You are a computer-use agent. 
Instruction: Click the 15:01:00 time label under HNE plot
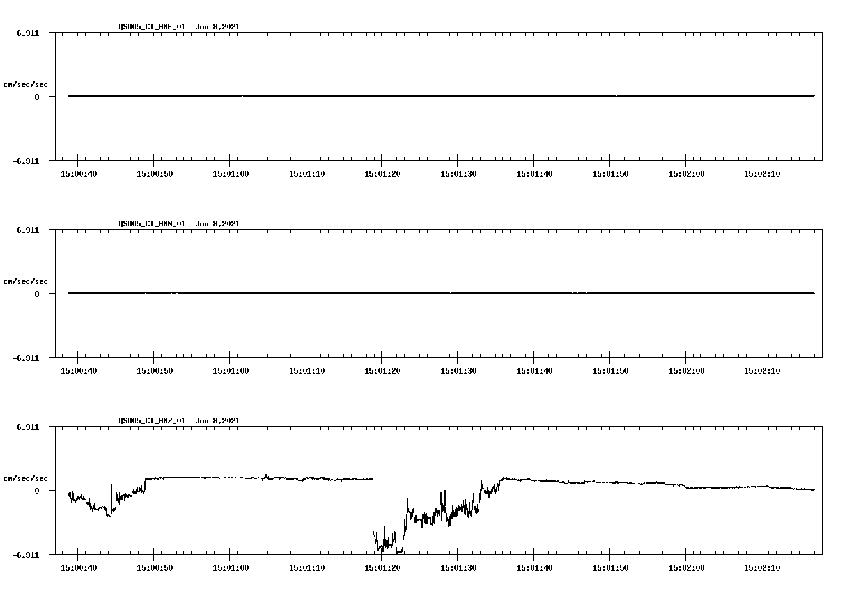pyautogui.click(x=231, y=174)
